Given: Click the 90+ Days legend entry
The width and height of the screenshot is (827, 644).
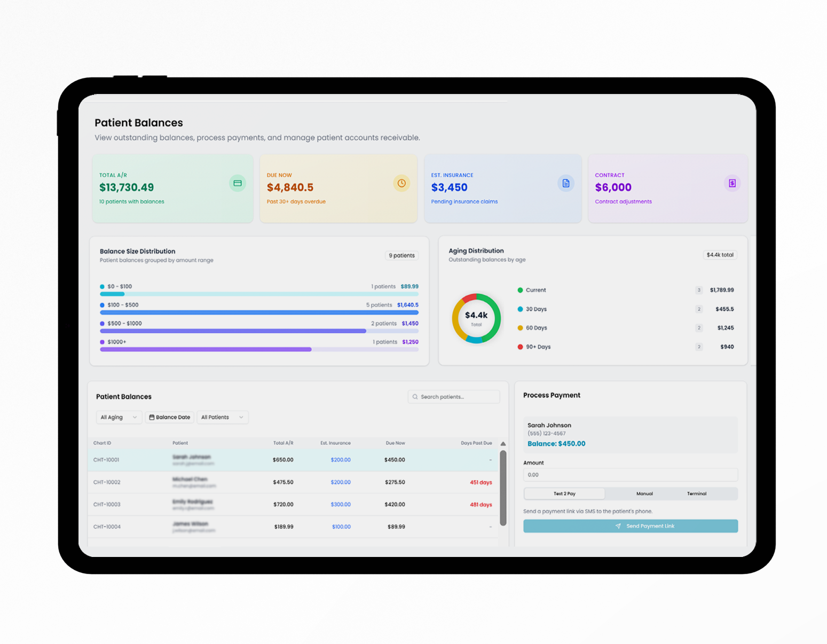Looking at the screenshot, I should tap(538, 347).
